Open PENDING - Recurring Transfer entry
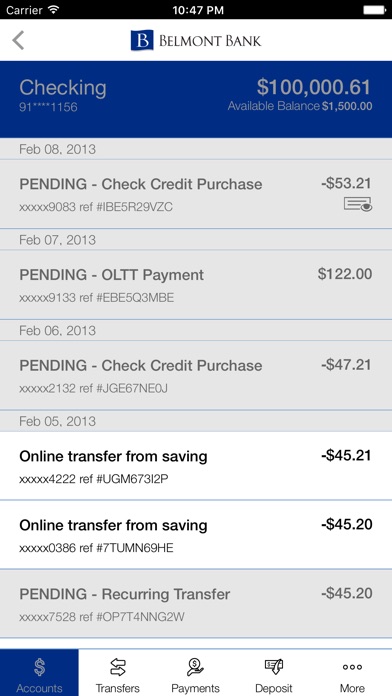Viewport: 392px width, 696px height. (x=196, y=604)
